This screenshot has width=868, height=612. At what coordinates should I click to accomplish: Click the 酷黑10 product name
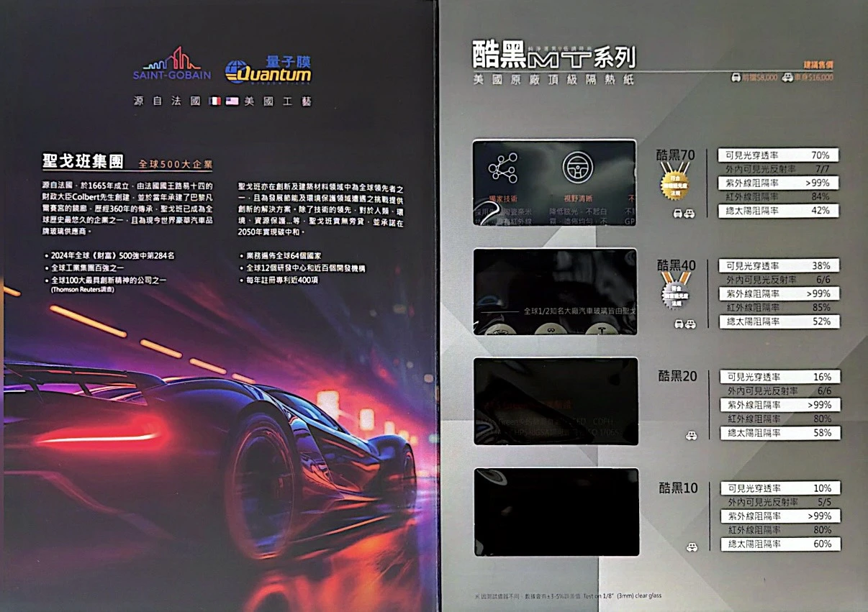click(678, 488)
